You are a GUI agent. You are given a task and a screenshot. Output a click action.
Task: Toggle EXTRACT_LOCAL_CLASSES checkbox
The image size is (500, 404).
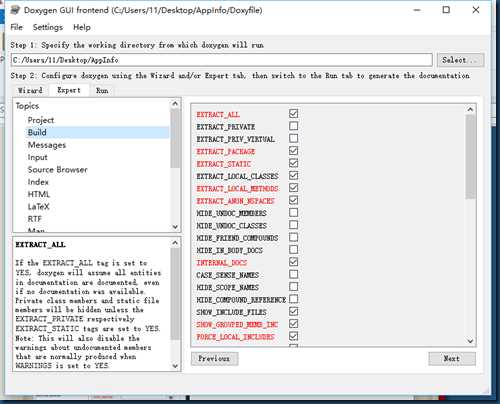pyautogui.click(x=293, y=175)
